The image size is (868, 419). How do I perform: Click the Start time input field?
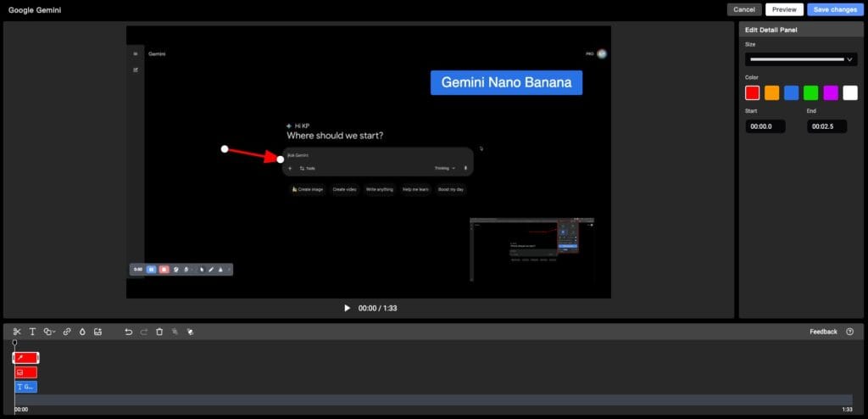point(765,126)
